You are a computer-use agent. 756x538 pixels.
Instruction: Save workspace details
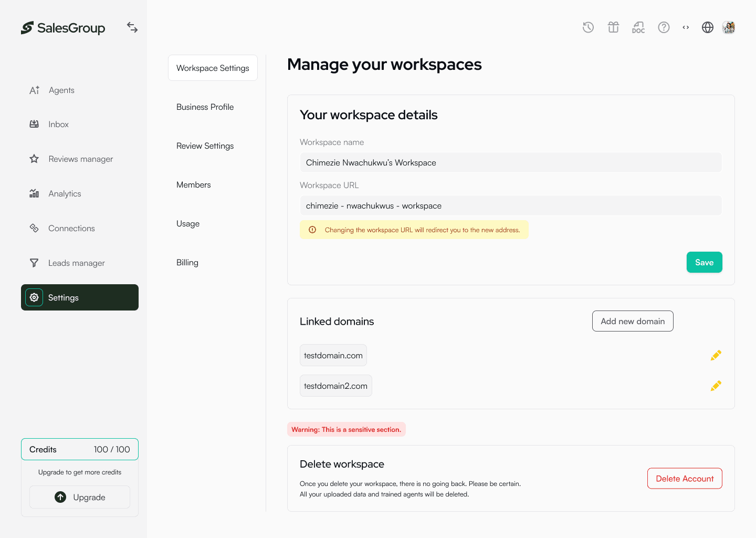click(704, 262)
